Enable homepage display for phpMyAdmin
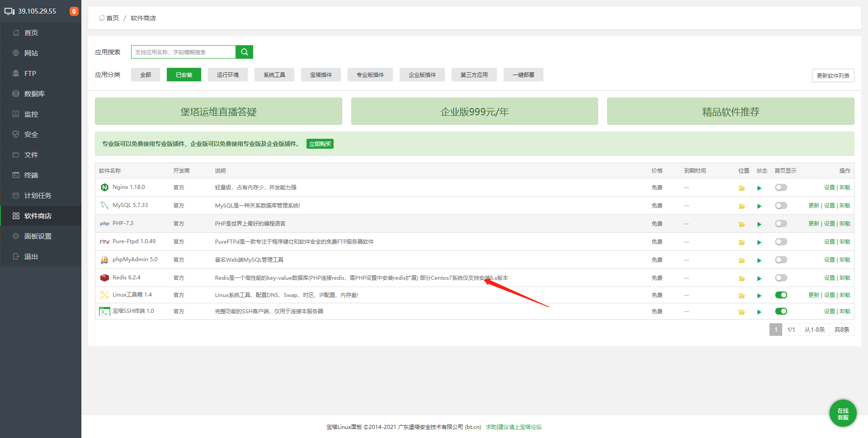Image resolution: width=868 pixels, height=438 pixels. (x=781, y=259)
